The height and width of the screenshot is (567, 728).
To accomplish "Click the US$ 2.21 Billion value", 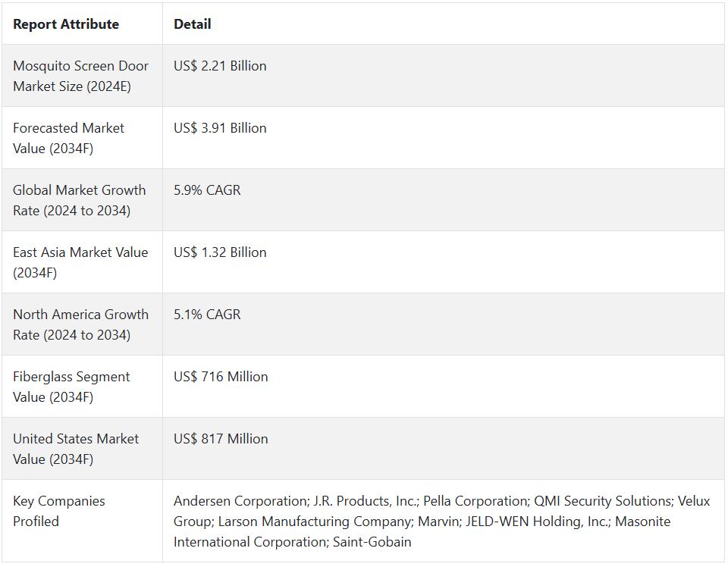I will (x=220, y=66).
